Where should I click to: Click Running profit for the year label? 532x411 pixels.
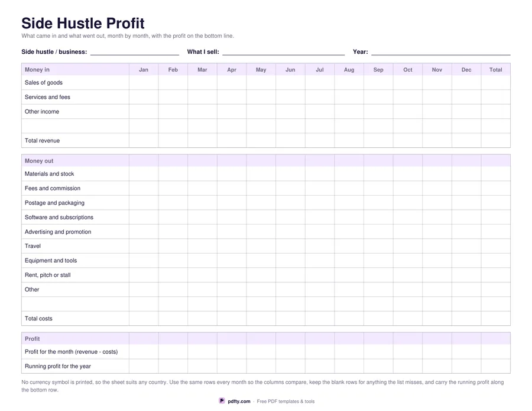pos(58,367)
